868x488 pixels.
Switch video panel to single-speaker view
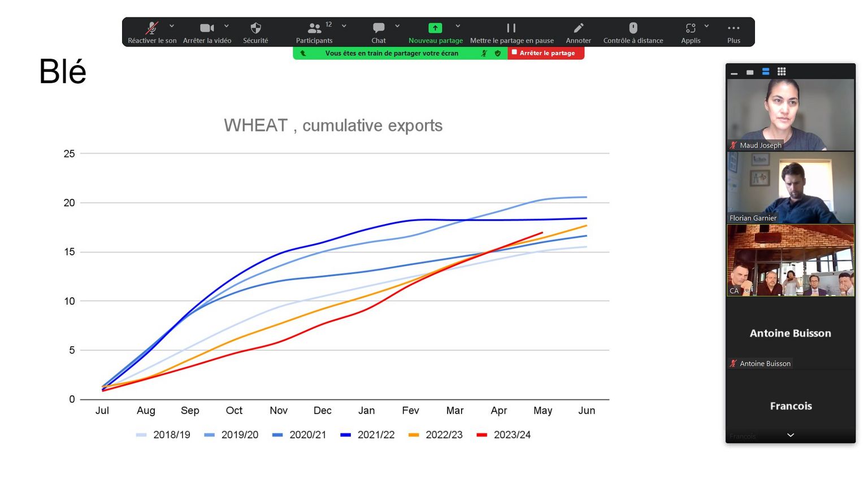point(750,72)
